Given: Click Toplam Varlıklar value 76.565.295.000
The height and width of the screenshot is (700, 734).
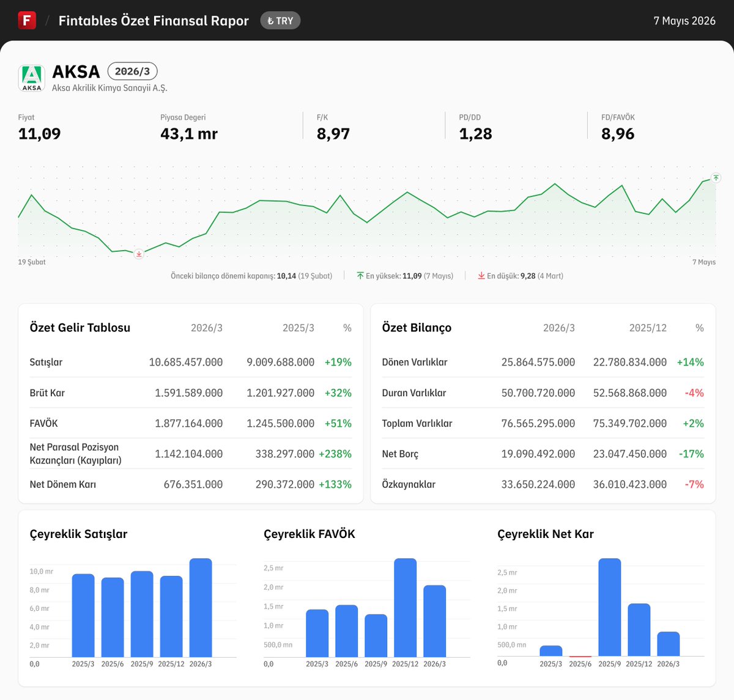Looking at the screenshot, I should pyautogui.click(x=538, y=424).
